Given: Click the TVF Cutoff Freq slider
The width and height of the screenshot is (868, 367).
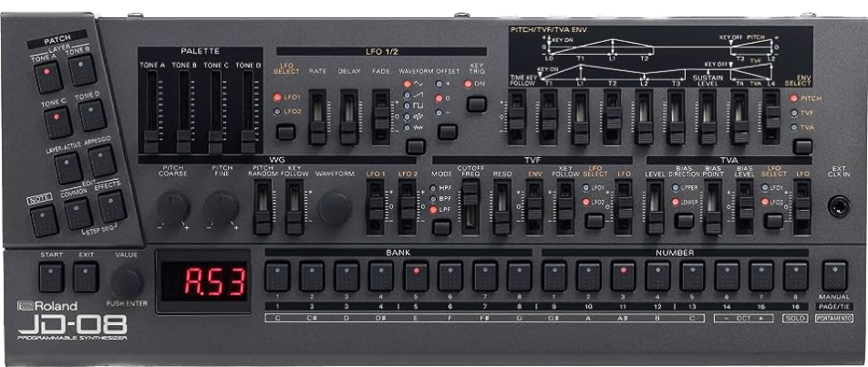Looking at the screenshot, I should pyautogui.click(x=470, y=207).
